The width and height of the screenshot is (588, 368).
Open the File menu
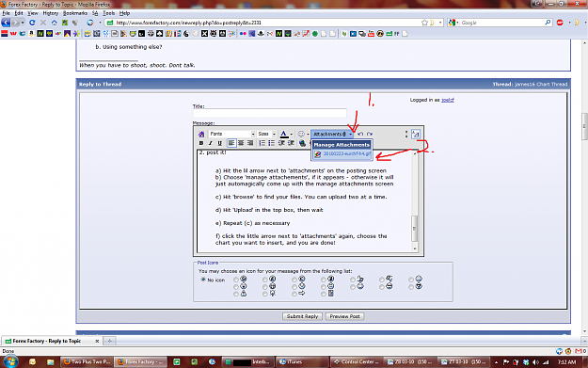[x=6, y=13]
